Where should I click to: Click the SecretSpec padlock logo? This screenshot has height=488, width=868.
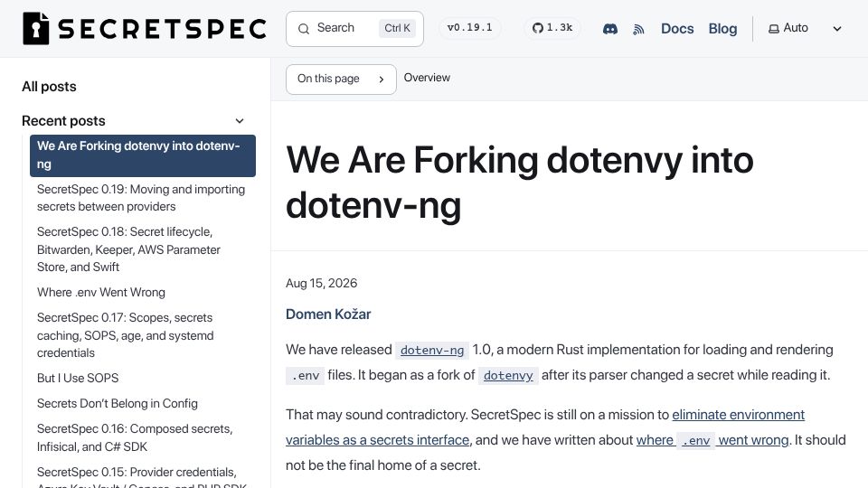coord(36,28)
